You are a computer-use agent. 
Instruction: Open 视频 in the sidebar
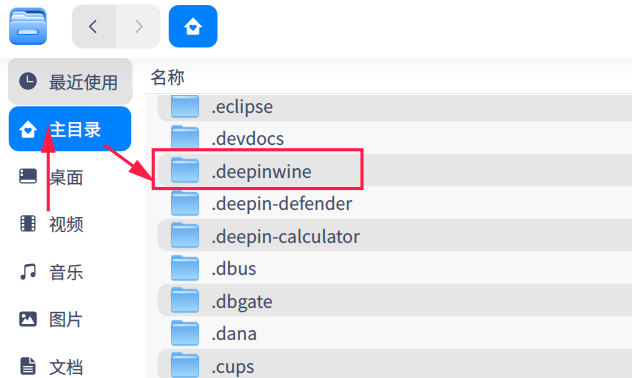click(x=70, y=224)
